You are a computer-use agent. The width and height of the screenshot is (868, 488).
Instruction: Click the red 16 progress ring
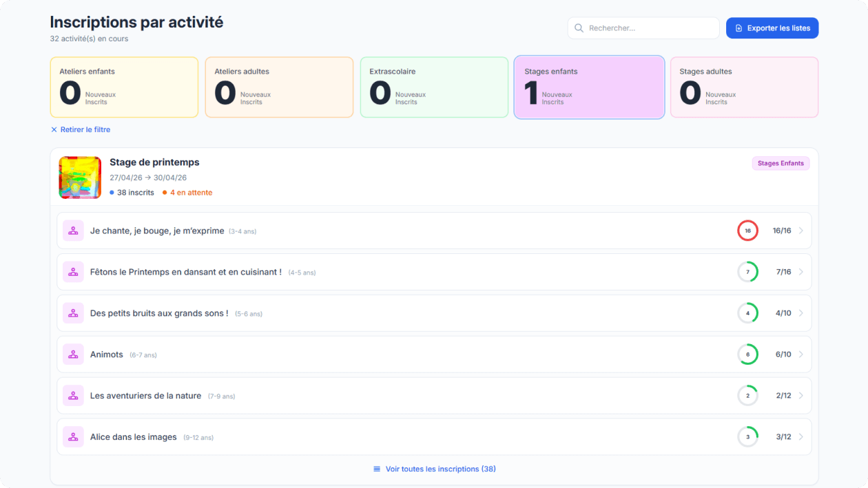[747, 231]
